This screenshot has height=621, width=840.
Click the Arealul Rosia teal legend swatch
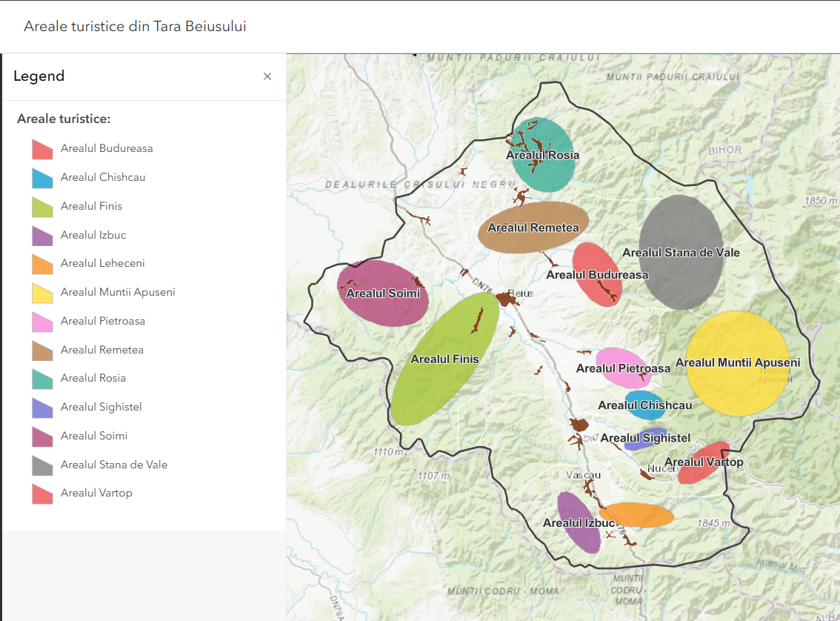pos(42,379)
